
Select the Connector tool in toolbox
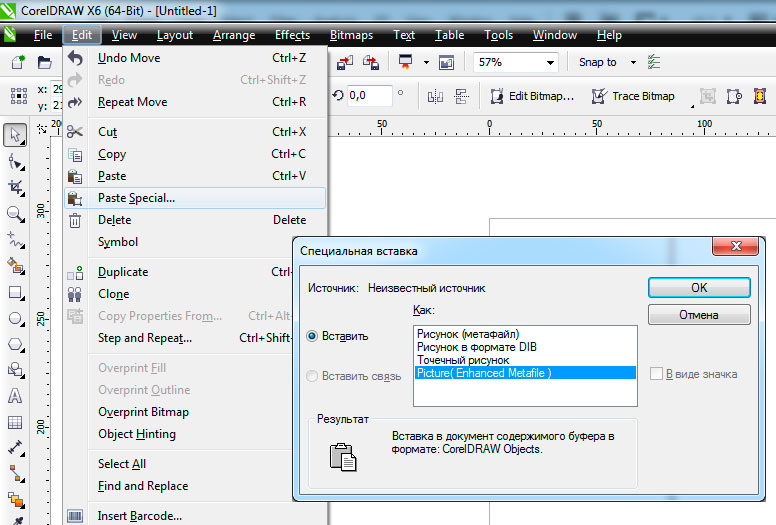[x=16, y=474]
